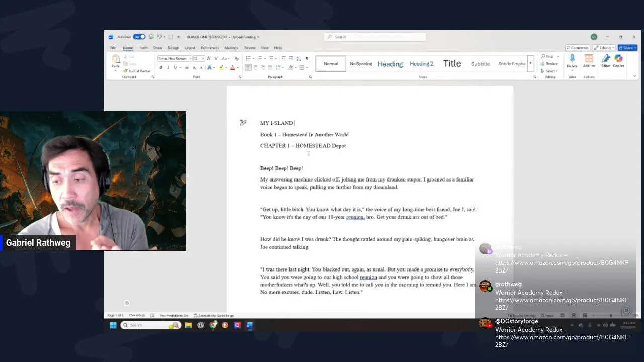Increase font size with Grow Font
This screenshot has height=362, width=644.
coord(209,59)
